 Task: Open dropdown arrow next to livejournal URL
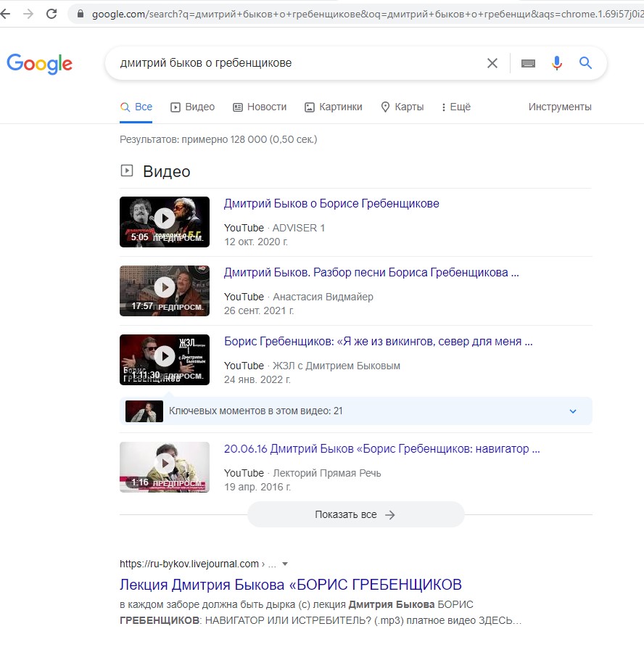click(285, 564)
